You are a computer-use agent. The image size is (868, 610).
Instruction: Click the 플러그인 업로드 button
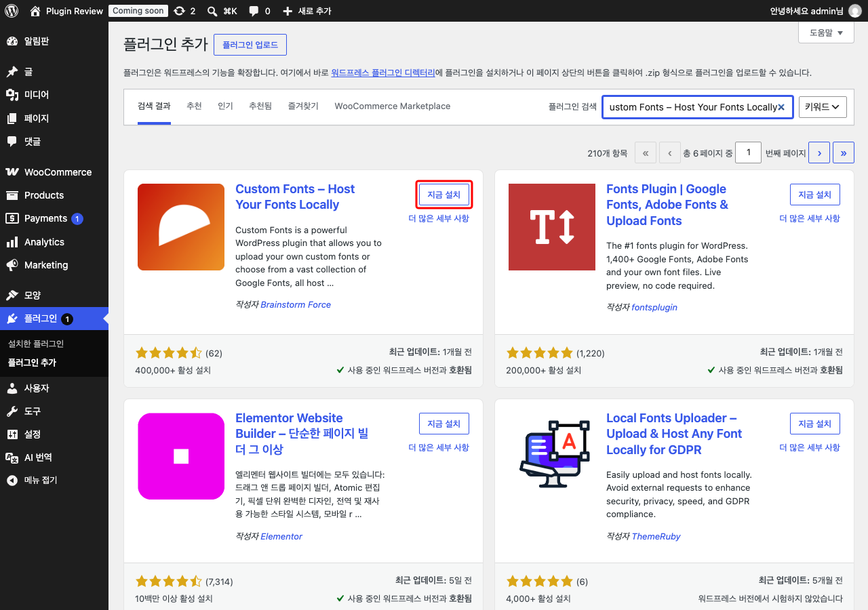tap(250, 45)
